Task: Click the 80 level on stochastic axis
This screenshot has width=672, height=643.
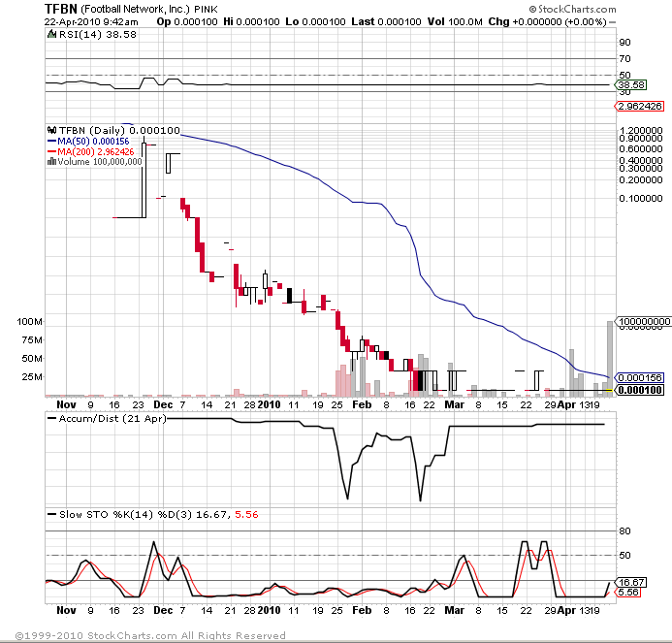Action: pos(624,530)
